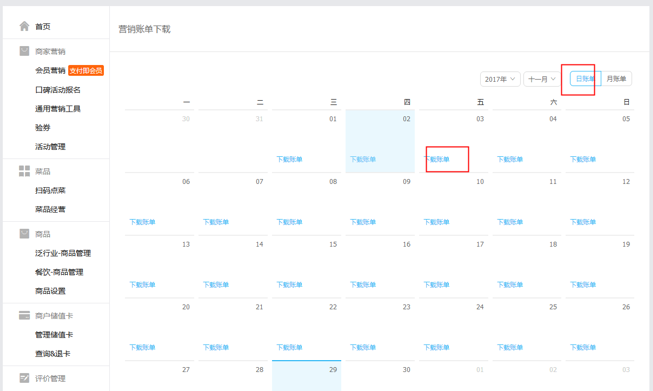Download the bill for day 09

point(363,222)
